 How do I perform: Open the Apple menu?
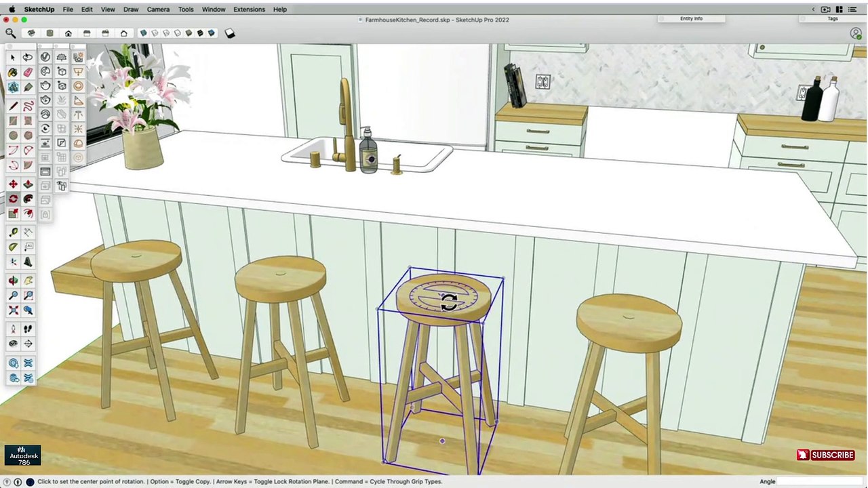click(x=12, y=9)
